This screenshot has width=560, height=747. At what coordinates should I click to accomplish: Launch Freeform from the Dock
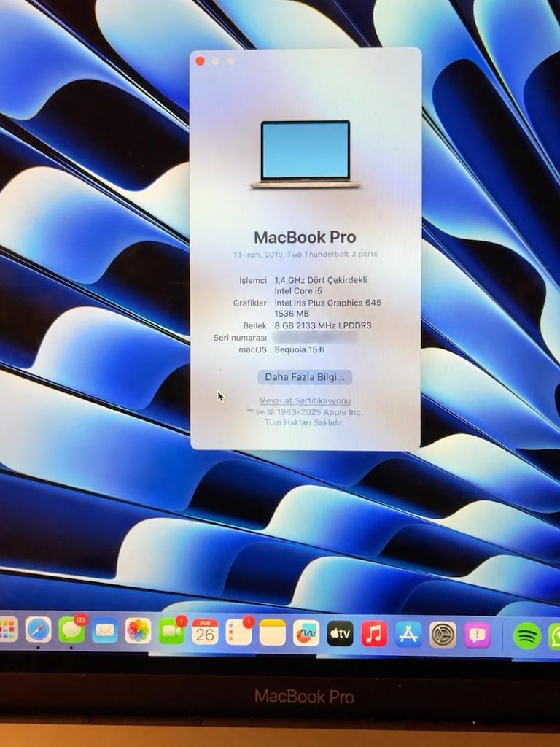(x=306, y=633)
